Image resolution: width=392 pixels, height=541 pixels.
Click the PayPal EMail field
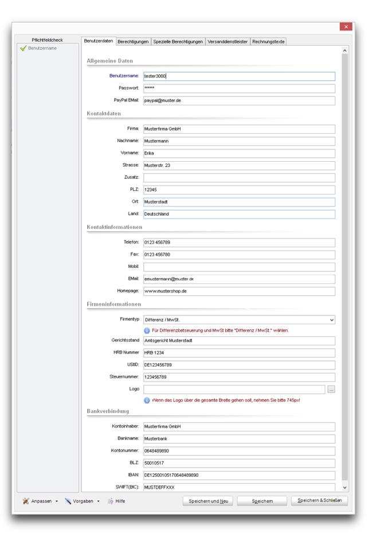pyautogui.click(x=239, y=101)
